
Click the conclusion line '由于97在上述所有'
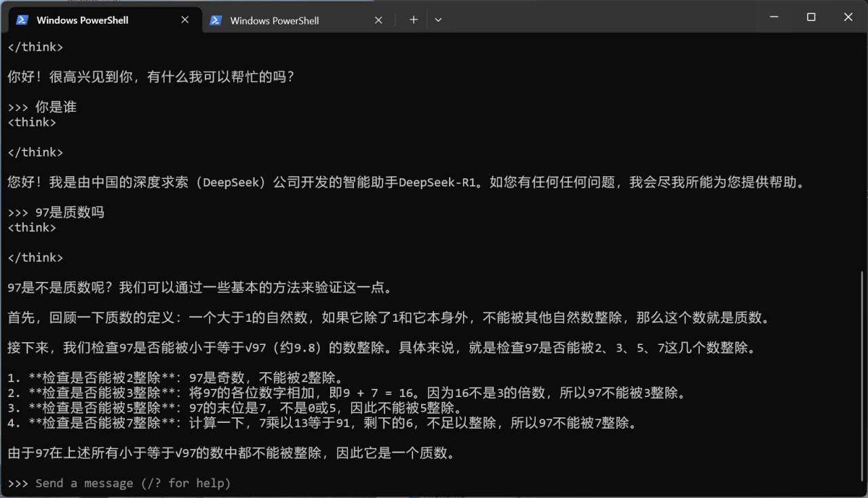point(231,453)
